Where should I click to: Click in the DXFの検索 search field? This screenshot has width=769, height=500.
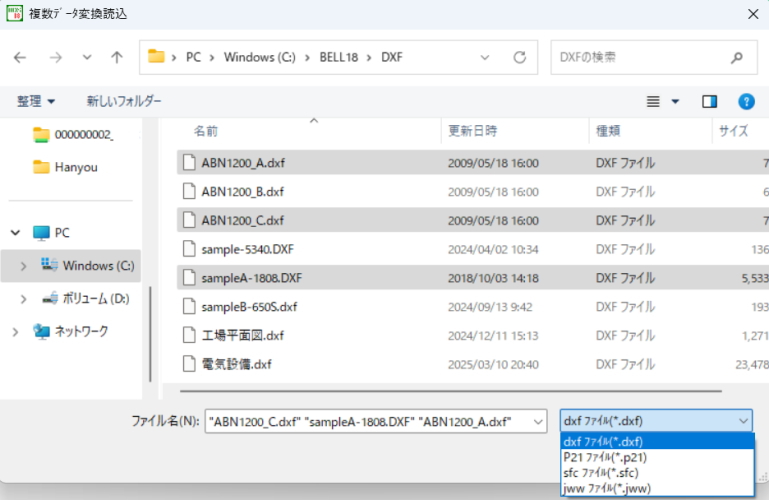(x=640, y=57)
